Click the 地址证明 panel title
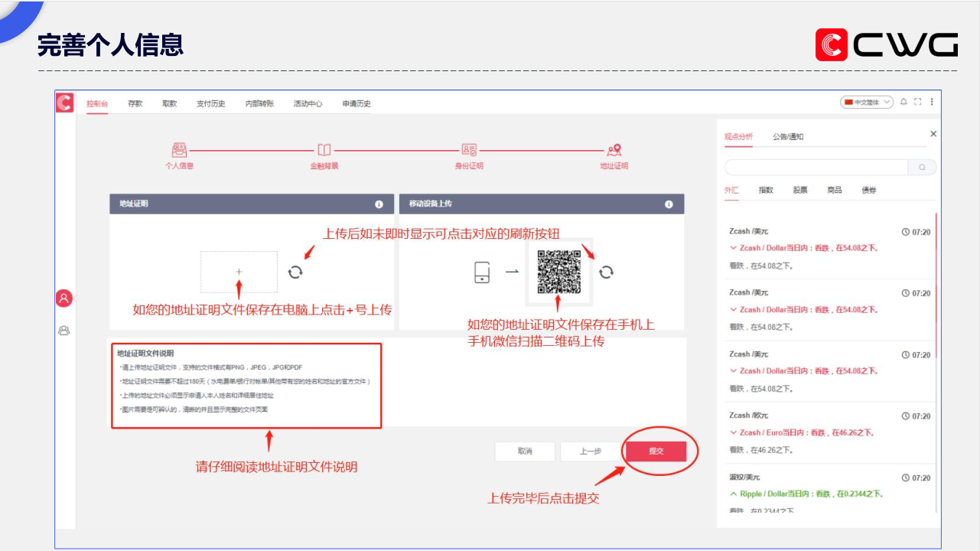This screenshot has height=551, width=980. [x=133, y=204]
